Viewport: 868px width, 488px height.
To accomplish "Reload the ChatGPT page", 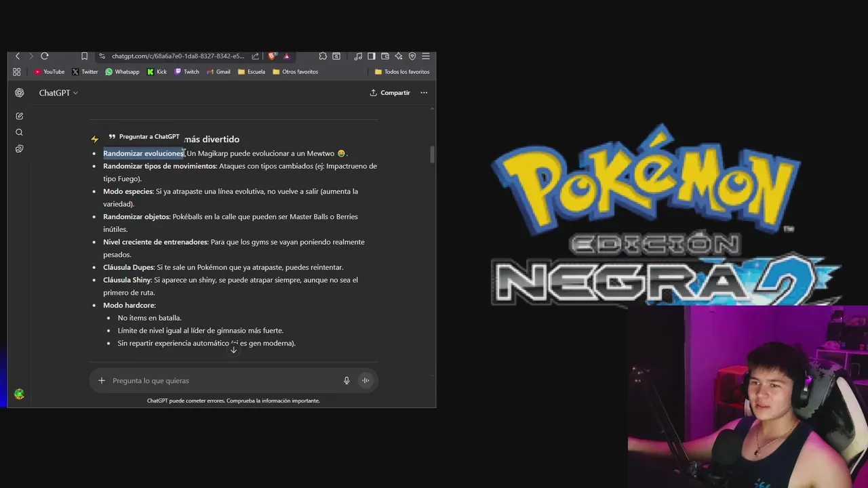I will click(x=45, y=56).
